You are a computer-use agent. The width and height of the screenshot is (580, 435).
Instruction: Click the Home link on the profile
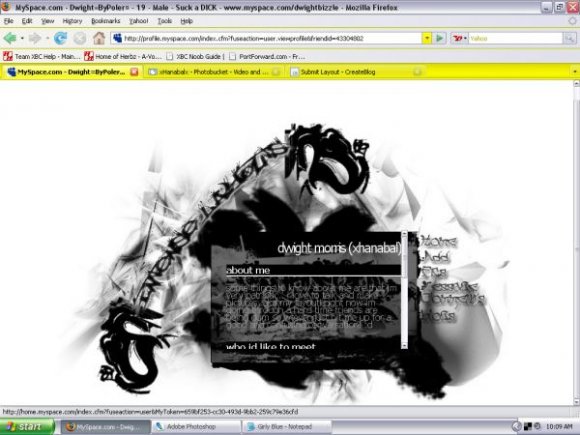pyautogui.click(x=439, y=242)
